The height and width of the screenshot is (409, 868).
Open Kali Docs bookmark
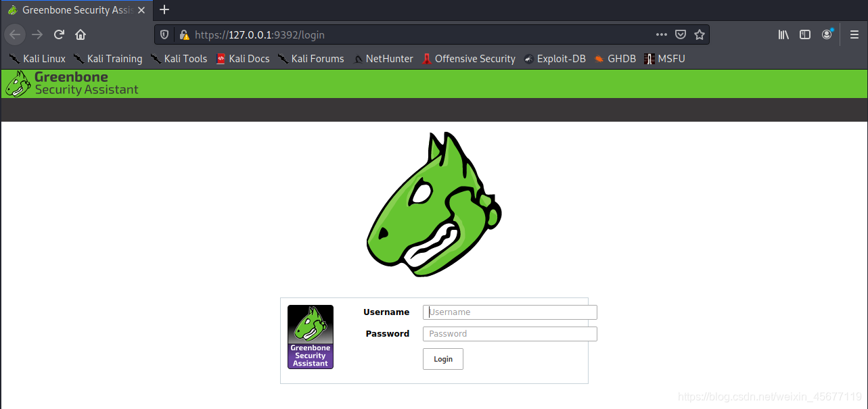click(x=243, y=59)
